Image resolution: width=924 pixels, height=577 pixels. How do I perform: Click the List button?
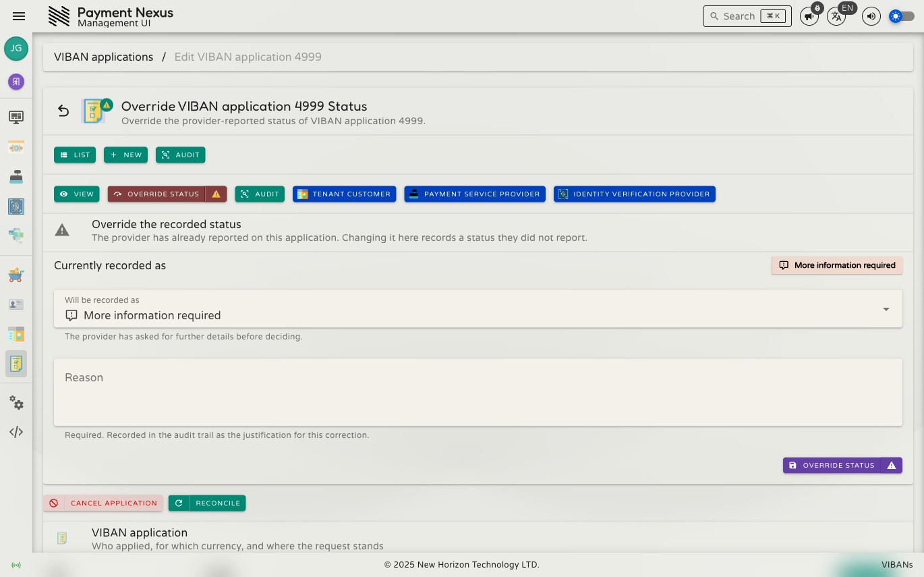pyautogui.click(x=75, y=155)
